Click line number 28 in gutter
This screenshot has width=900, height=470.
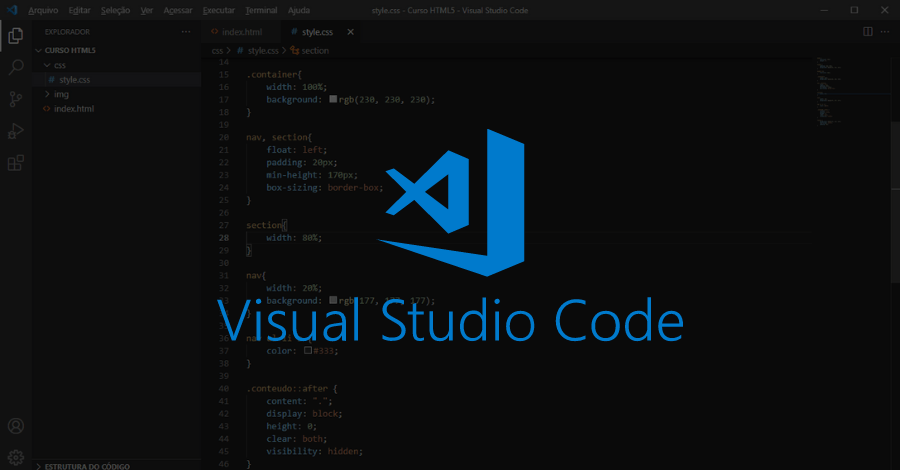coord(223,238)
